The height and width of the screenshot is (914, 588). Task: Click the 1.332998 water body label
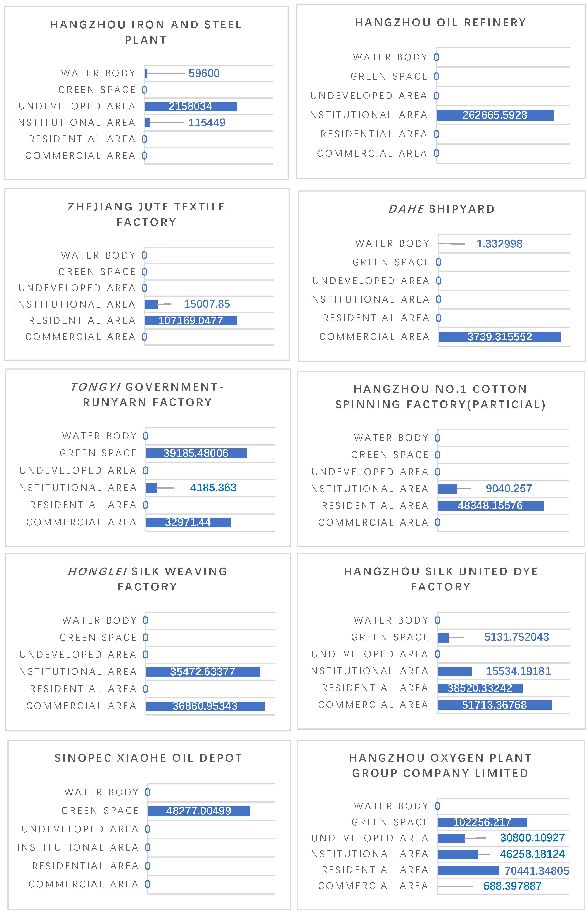pyautogui.click(x=499, y=244)
